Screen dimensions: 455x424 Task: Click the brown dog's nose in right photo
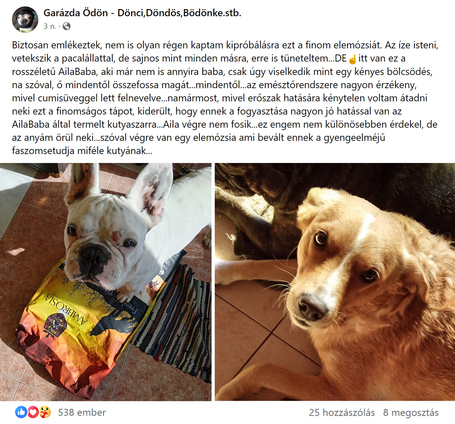click(x=312, y=307)
